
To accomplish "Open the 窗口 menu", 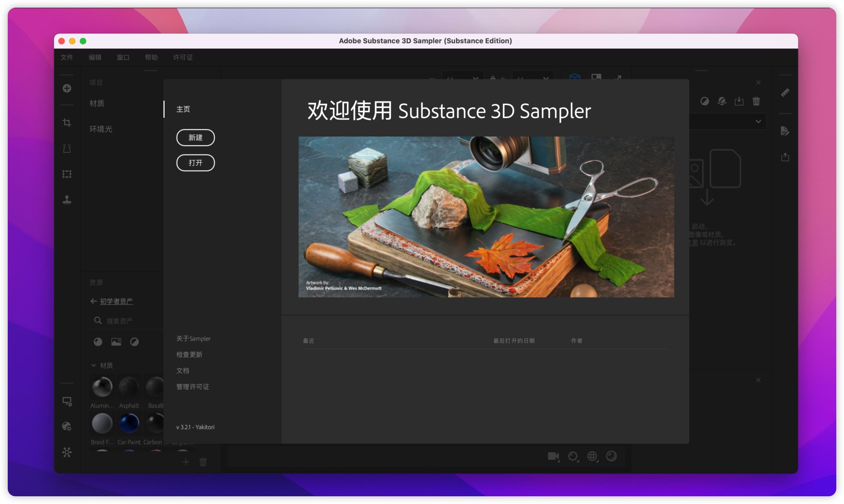I will coord(123,58).
